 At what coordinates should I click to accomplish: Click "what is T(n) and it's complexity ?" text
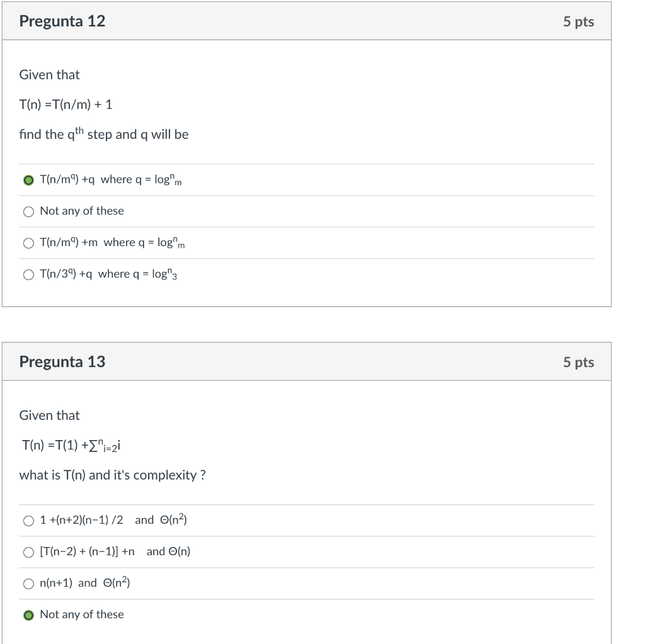coord(112,475)
